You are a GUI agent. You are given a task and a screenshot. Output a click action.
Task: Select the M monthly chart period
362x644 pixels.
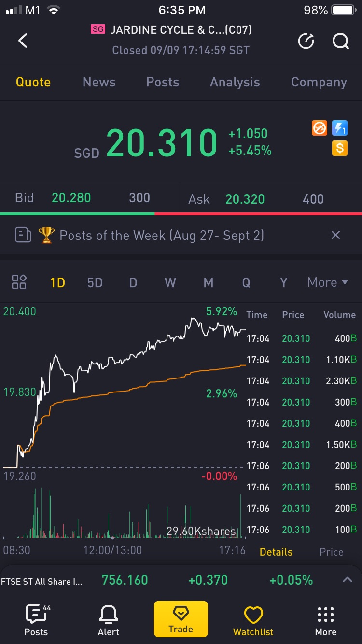[x=209, y=282]
